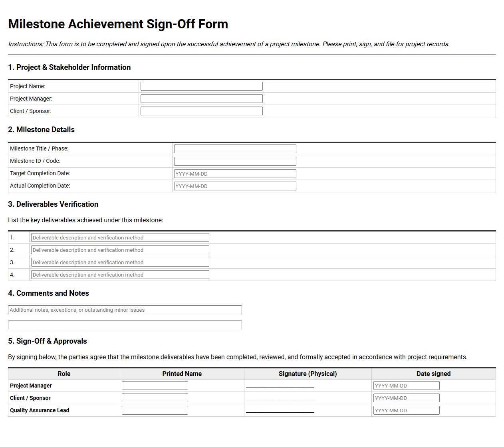The image size is (504, 447).
Task: Click heading '5. Sign-Off & Approvals'
Action: (48, 341)
